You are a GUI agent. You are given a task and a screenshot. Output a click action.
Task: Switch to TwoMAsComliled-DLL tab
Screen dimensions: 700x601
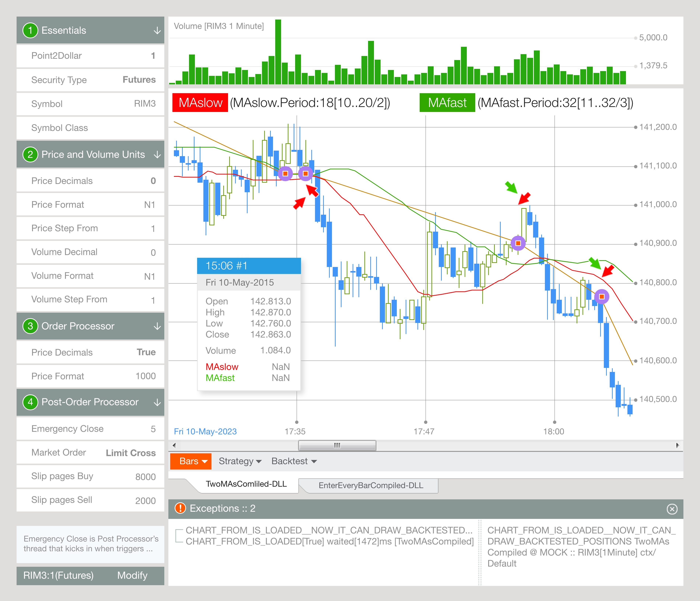(x=246, y=484)
